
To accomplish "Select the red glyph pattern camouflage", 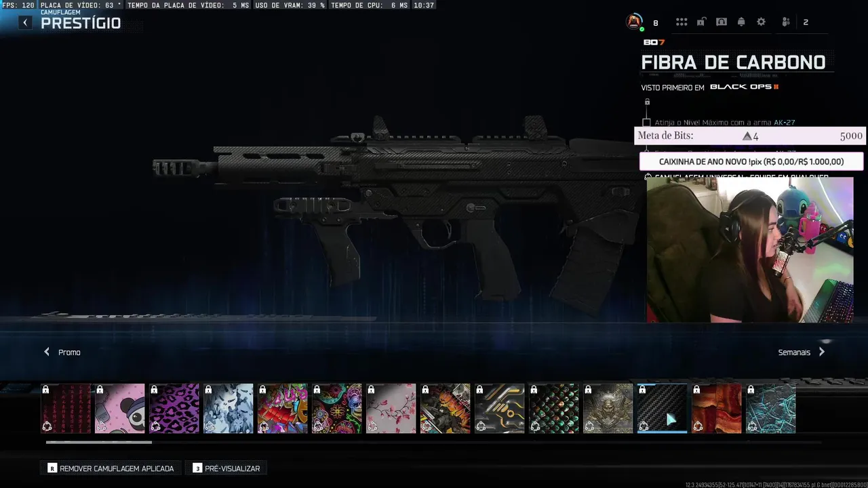I will (66, 409).
